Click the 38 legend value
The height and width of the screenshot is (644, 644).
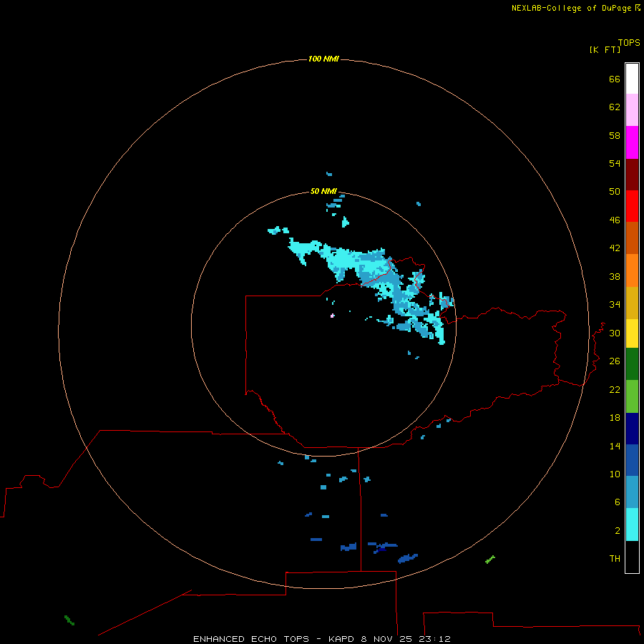tap(615, 276)
